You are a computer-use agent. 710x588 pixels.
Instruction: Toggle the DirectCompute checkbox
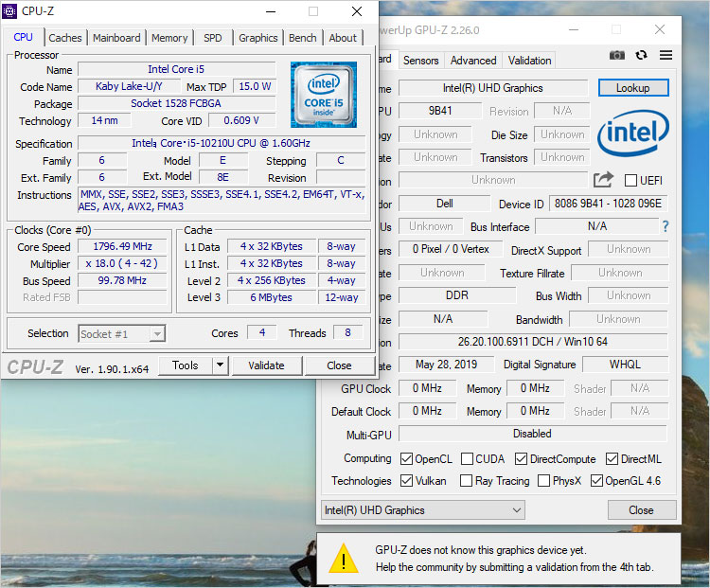point(521,459)
